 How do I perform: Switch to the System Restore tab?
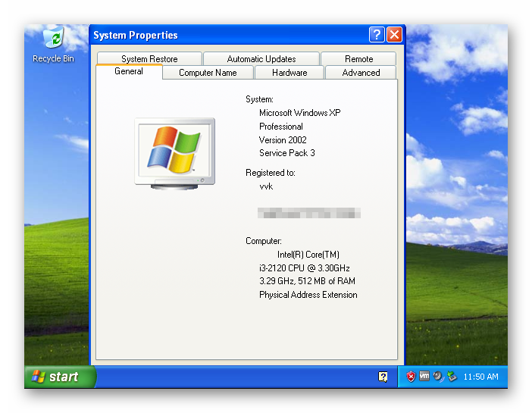click(149, 58)
